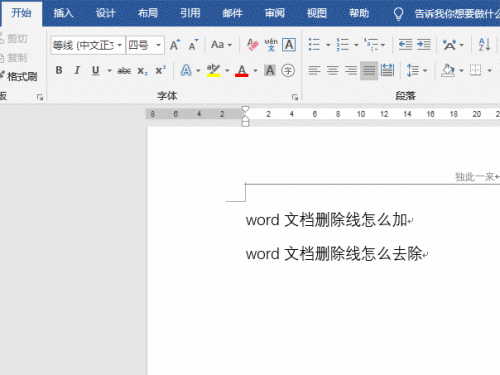Click line 'word 文档删除线怎么加'

tap(327, 220)
